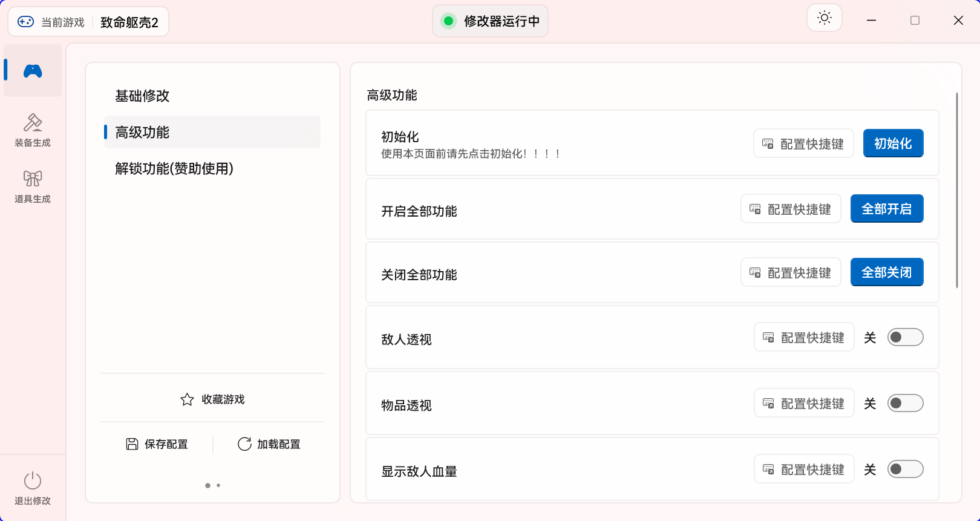980x521 pixels.
Task: Toggle light theme sun icon
Action: [825, 18]
